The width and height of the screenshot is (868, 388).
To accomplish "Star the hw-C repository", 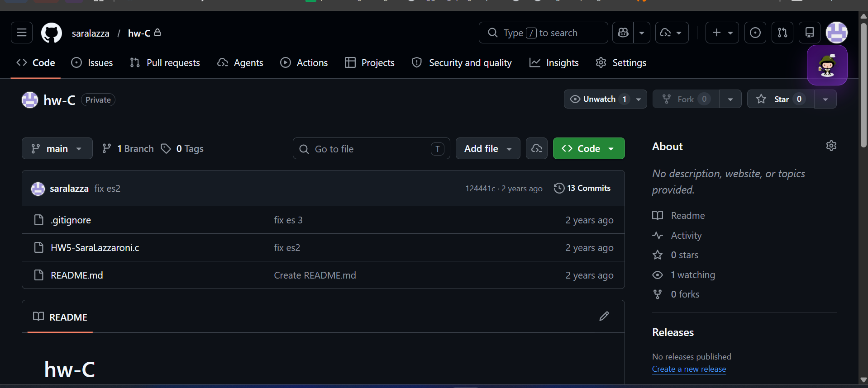I will coord(781,99).
